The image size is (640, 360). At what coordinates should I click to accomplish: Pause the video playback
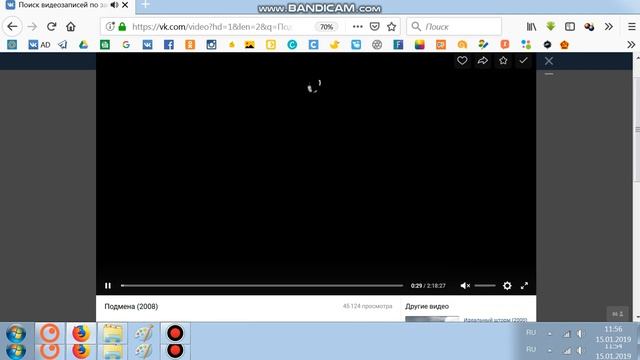click(108, 286)
